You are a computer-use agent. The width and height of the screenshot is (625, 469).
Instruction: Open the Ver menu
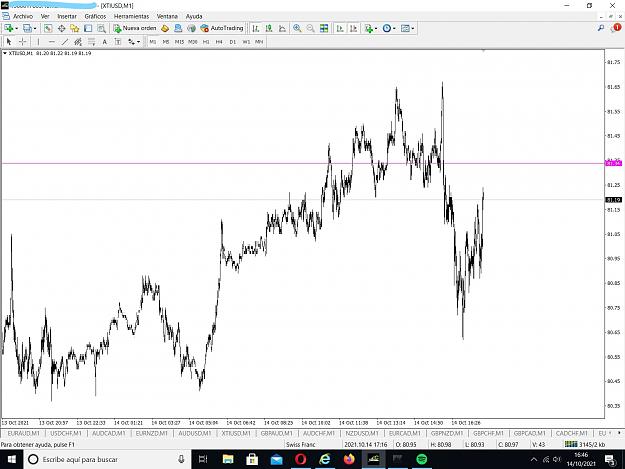click(45, 16)
